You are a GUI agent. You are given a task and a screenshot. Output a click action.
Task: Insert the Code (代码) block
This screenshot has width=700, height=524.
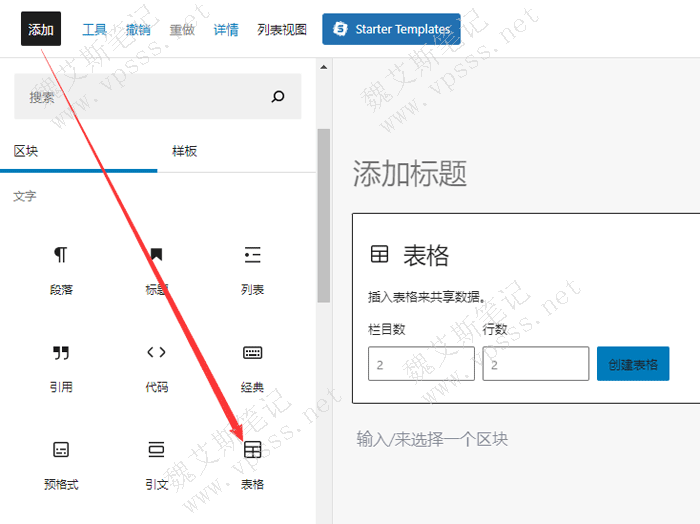pyautogui.click(x=156, y=368)
